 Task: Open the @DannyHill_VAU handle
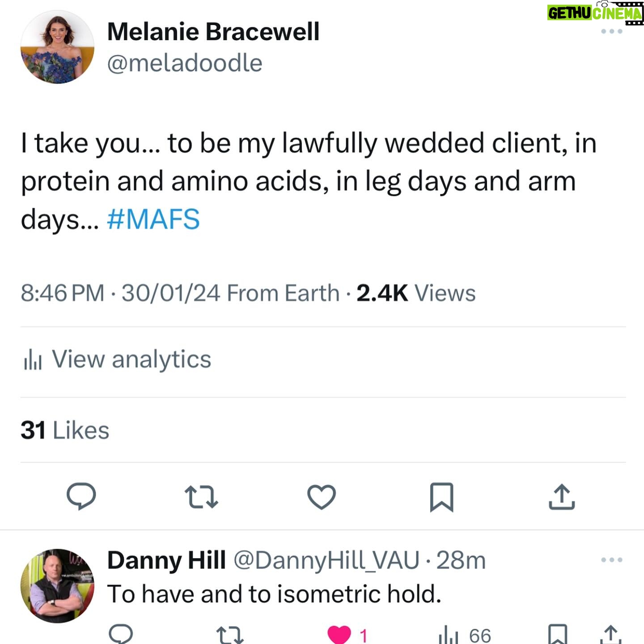click(x=326, y=560)
